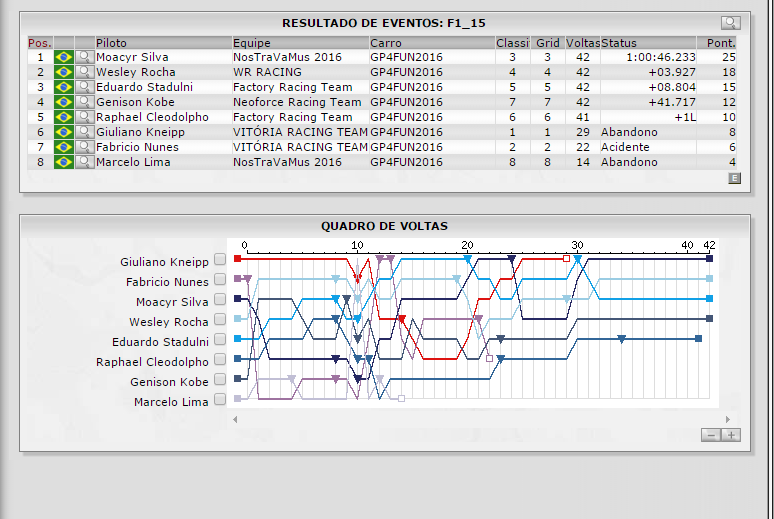The width and height of the screenshot is (774, 519).
Task: Sort by Status column header
Action: coord(619,43)
